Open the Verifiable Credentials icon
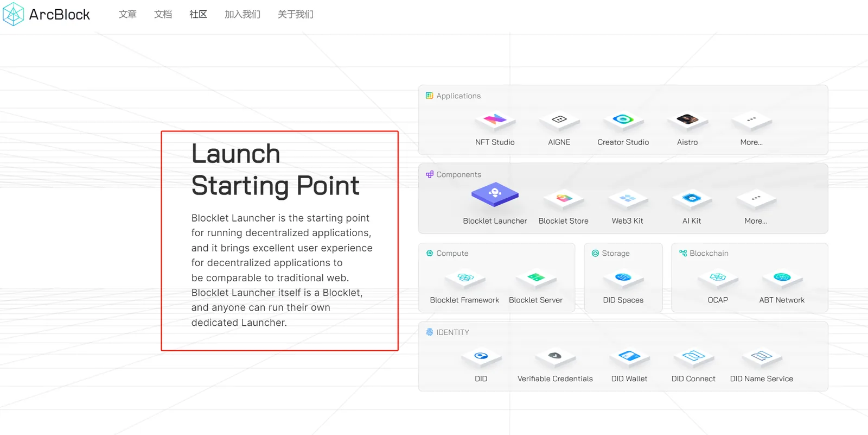 (555, 357)
